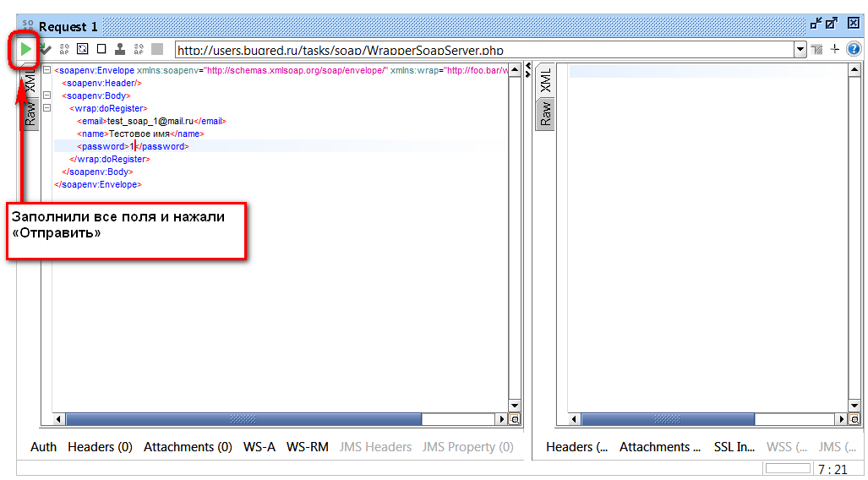Open the response WSS tab

click(x=787, y=447)
